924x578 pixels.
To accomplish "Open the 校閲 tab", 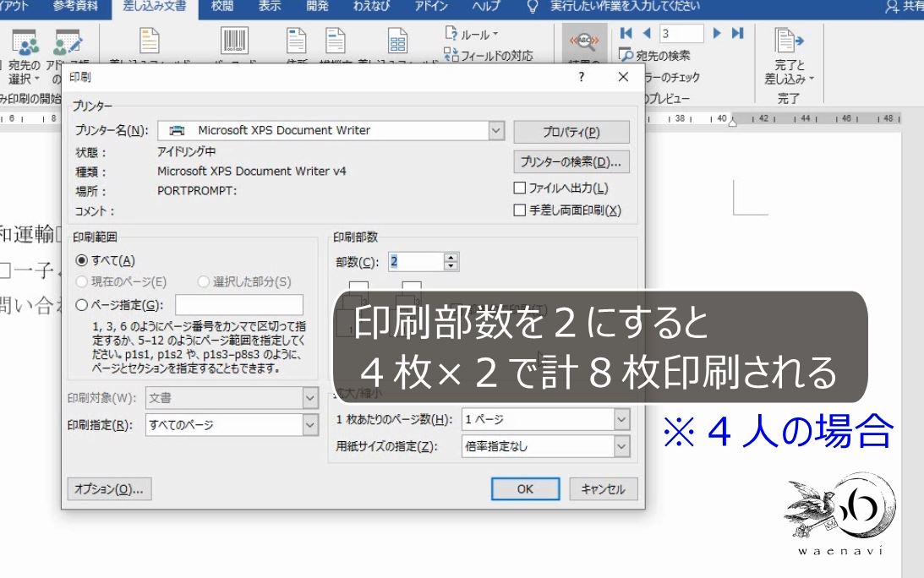I will [x=222, y=7].
